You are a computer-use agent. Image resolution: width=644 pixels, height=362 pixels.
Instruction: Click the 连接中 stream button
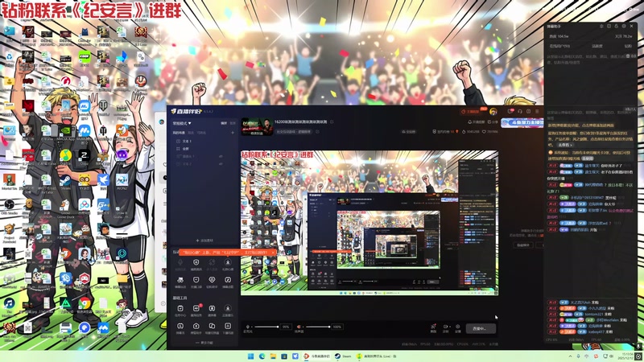point(481,328)
